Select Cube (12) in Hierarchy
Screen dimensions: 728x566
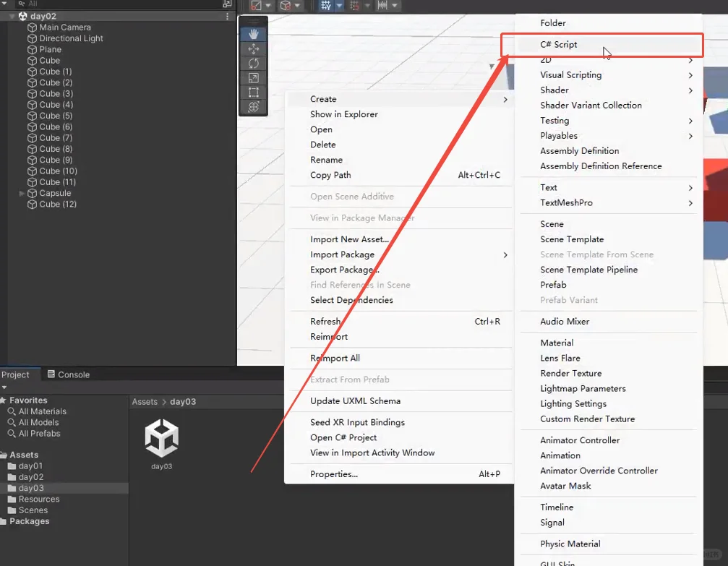click(x=58, y=205)
